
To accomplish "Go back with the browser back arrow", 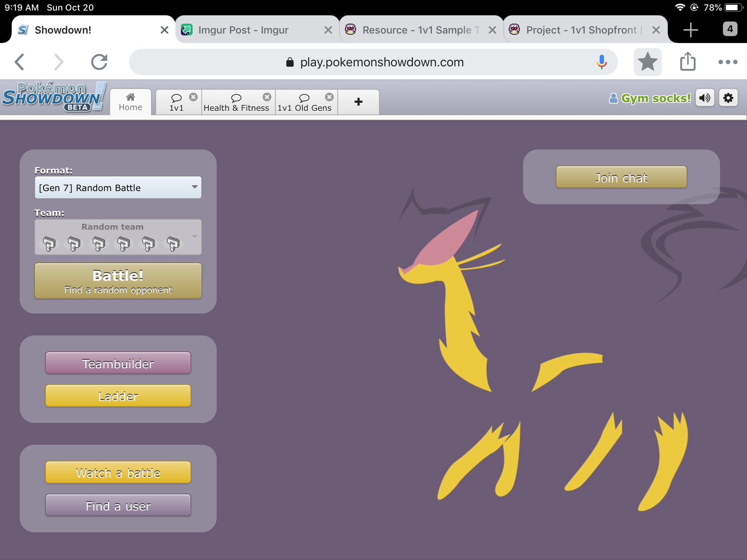I will pyautogui.click(x=20, y=62).
